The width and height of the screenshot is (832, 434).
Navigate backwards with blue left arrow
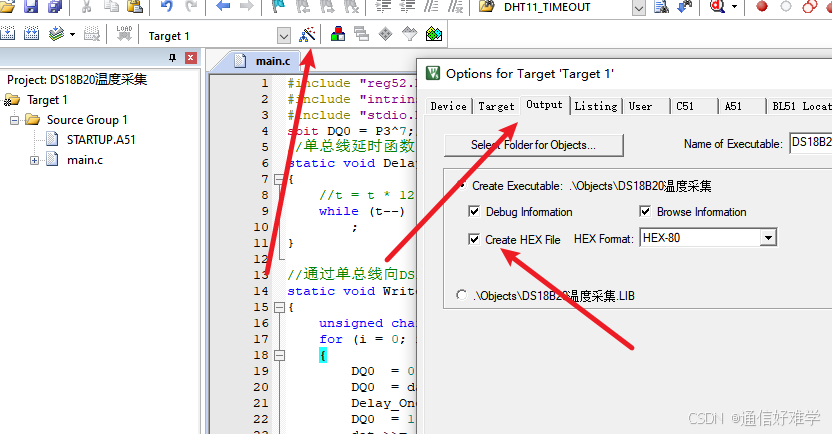tap(223, 6)
